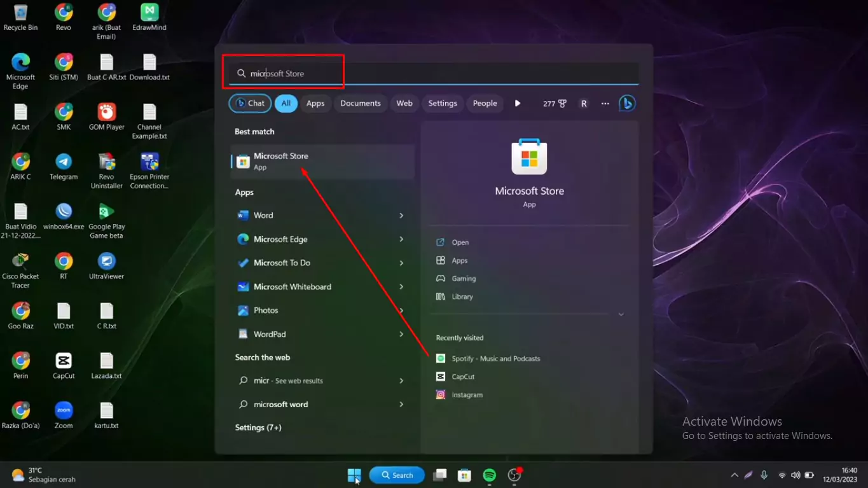This screenshot has height=488, width=868.
Task: Launch Microsoft Edge from desktop
Action: coord(20,71)
